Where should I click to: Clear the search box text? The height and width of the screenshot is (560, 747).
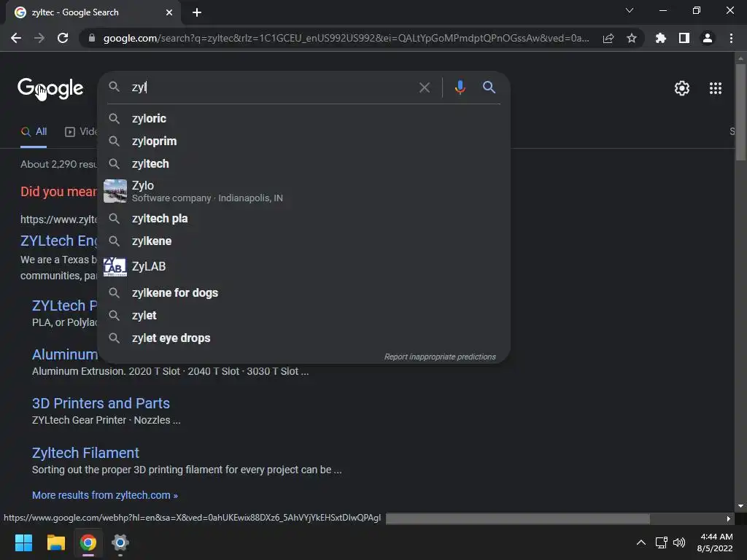(424, 87)
